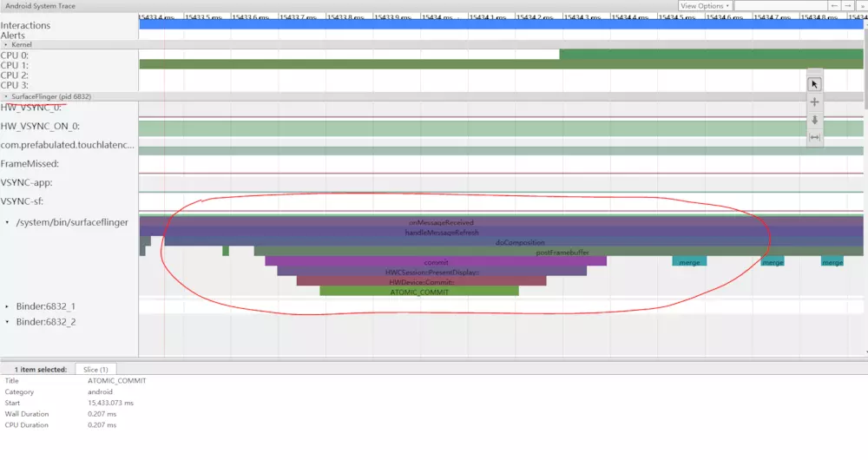Click the Alerts track label

[13, 36]
